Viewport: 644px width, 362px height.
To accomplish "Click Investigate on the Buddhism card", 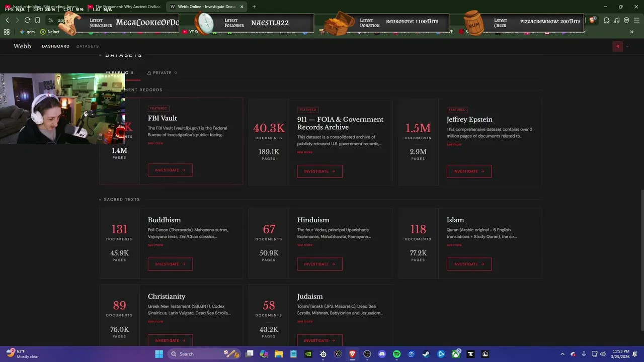I will point(170,264).
